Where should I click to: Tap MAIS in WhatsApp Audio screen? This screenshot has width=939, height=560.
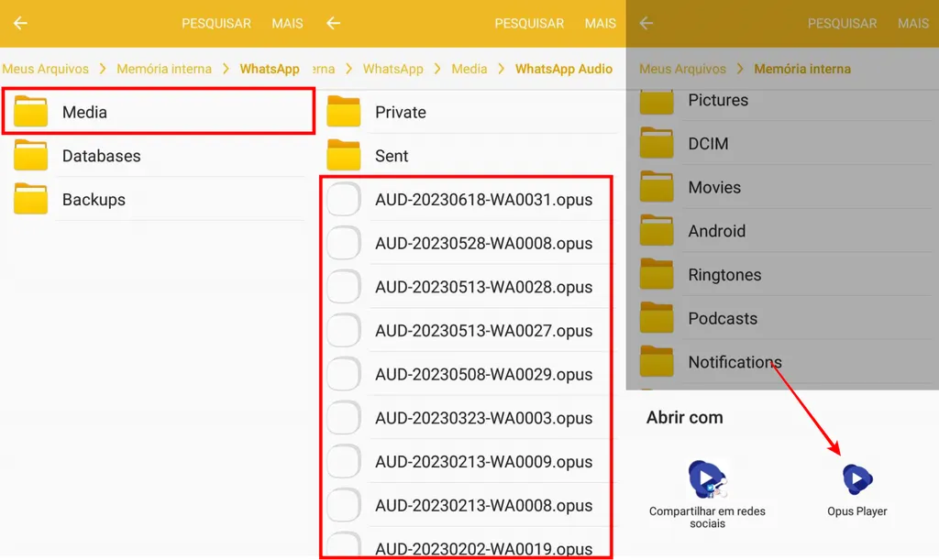[x=600, y=23]
